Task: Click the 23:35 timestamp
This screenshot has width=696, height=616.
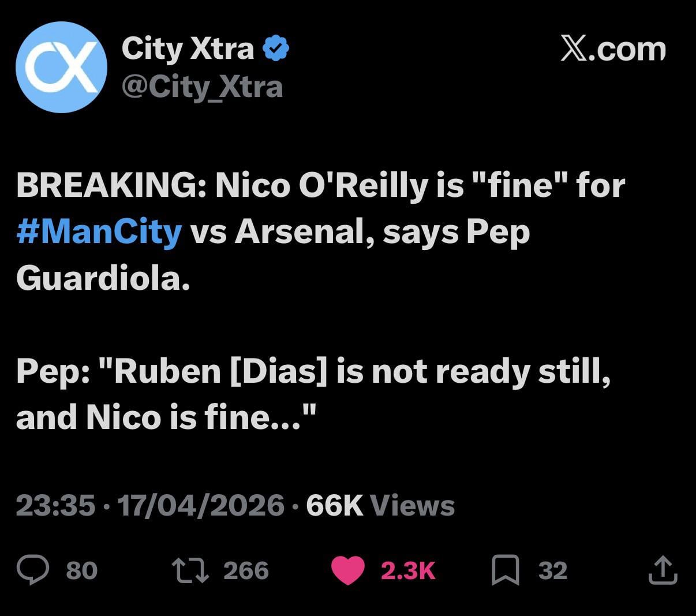Action: pos(55,505)
